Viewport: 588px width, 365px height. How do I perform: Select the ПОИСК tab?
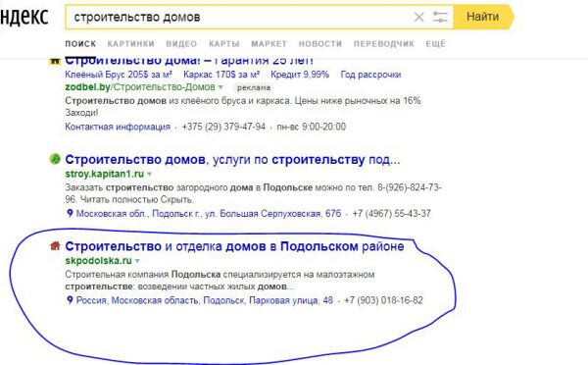[x=80, y=44]
